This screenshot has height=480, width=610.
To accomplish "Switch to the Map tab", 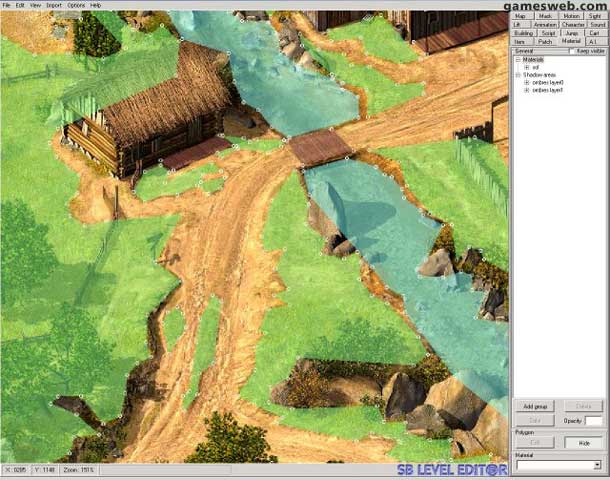I will [523, 16].
